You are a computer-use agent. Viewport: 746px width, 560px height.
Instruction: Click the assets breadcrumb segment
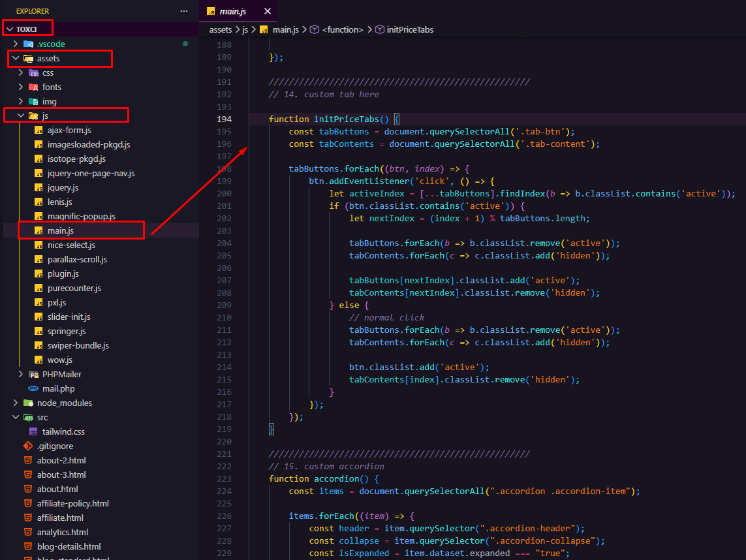(x=221, y=29)
